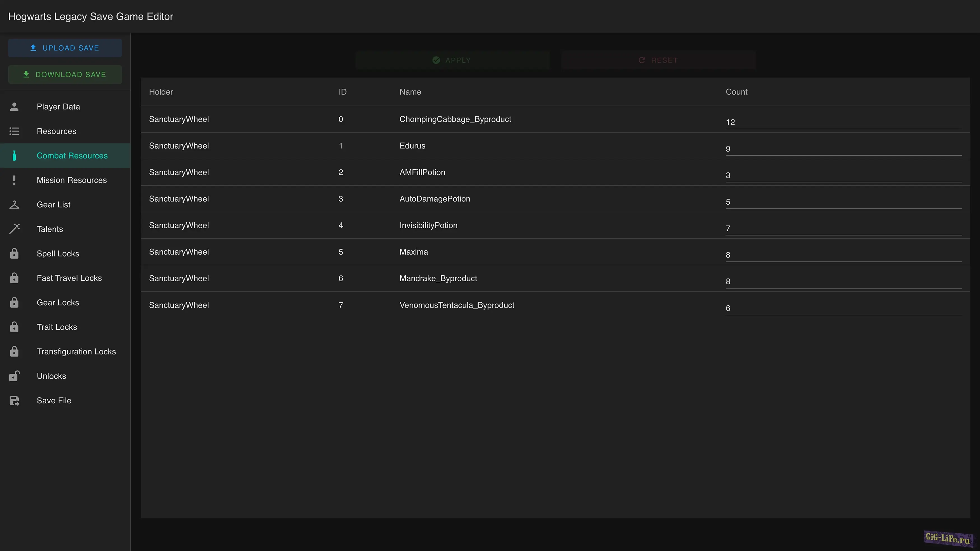Screen dimensions: 980x551
Task: Click the Player Data person icon
Action: (14, 107)
